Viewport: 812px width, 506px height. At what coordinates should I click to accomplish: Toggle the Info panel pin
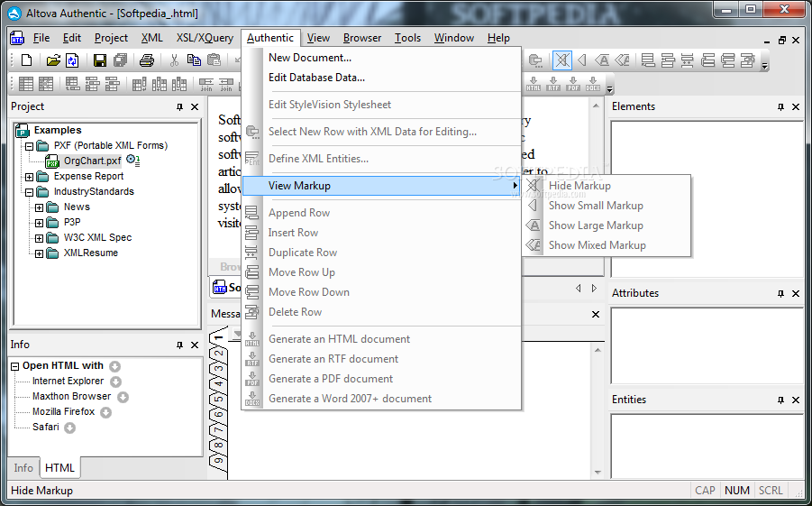[x=179, y=345]
